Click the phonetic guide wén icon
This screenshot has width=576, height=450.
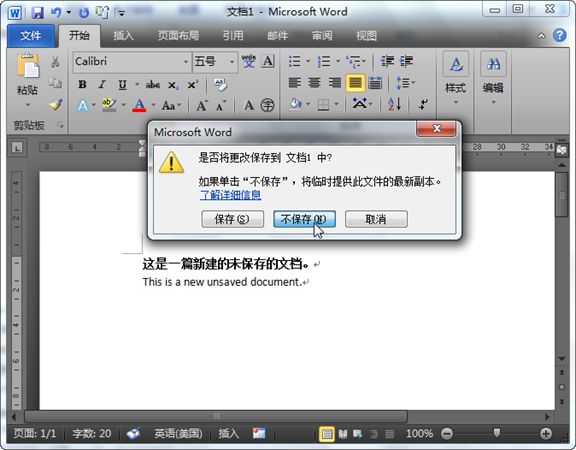coord(249,61)
